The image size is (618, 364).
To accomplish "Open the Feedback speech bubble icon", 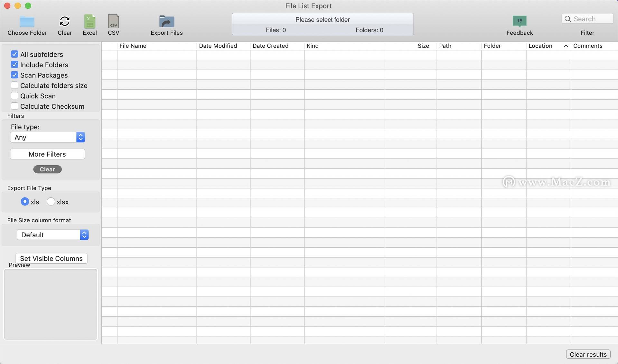I will pos(520,21).
